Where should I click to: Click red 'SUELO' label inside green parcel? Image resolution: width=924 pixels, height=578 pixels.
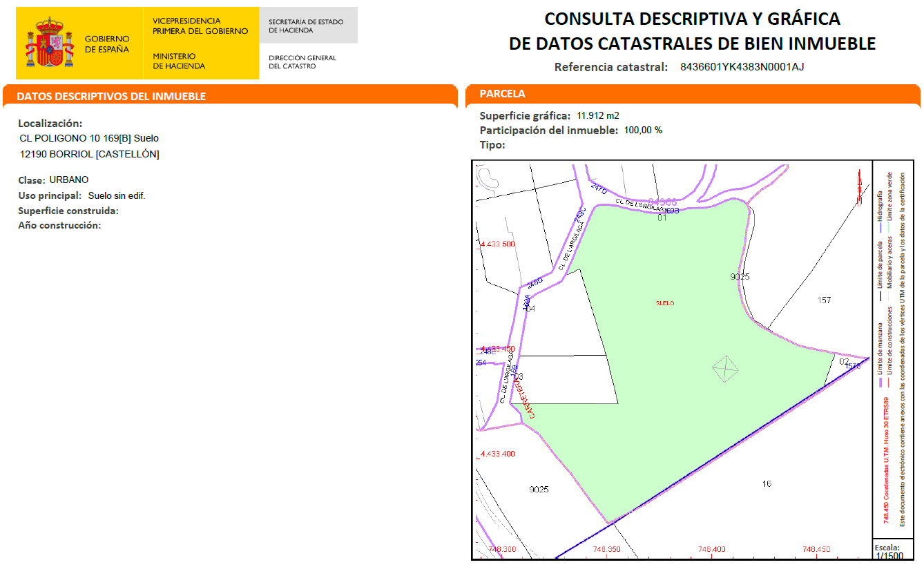click(664, 303)
